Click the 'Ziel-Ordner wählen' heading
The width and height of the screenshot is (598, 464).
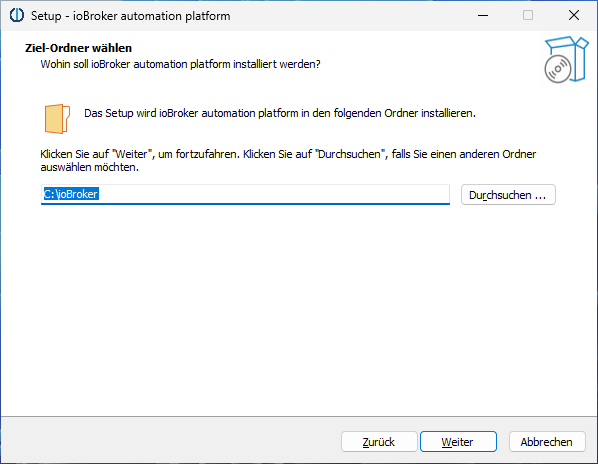[x=79, y=48]
